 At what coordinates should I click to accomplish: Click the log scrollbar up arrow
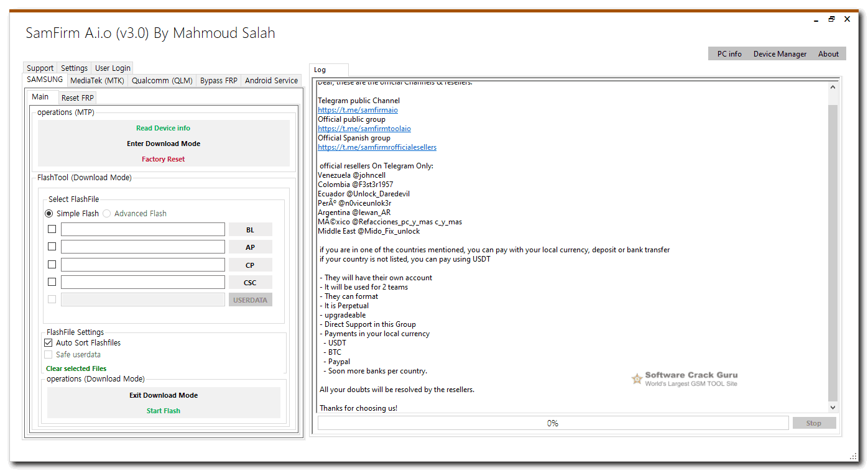(833, 87)
